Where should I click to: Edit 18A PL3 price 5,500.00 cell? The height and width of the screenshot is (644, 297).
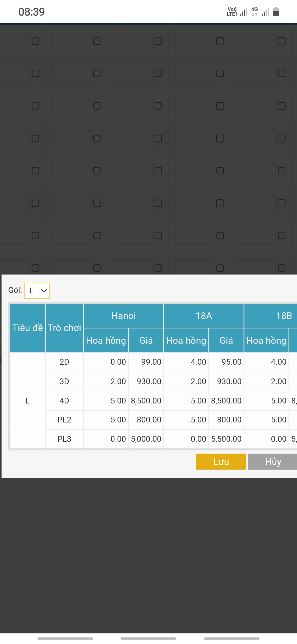226,439
